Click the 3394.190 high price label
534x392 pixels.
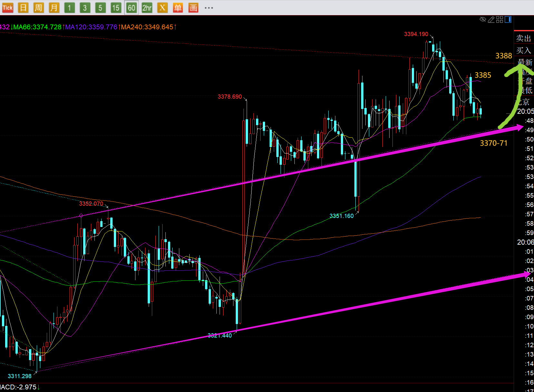pyautogui.click(x=416, y=34)
